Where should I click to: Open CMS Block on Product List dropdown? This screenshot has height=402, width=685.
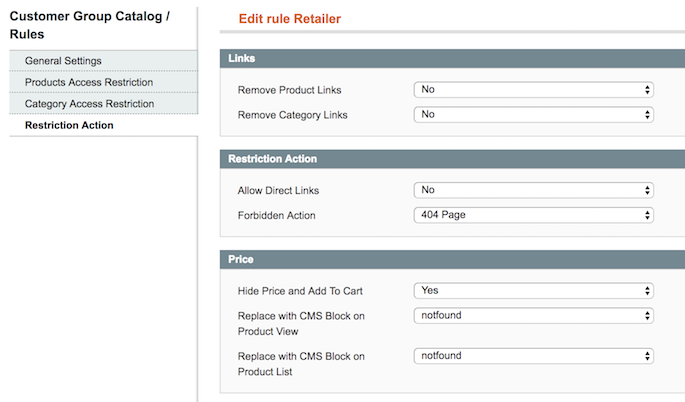pyautogui.click(x=533, y=356)
